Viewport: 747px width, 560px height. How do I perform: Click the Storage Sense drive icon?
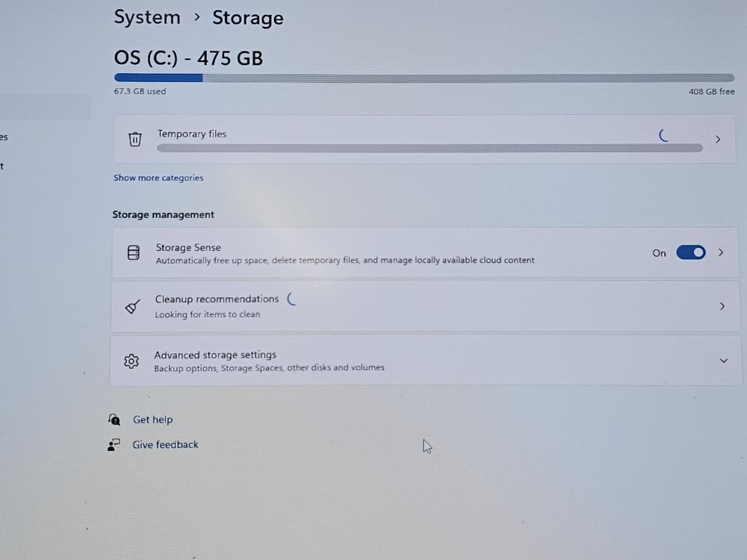click(134, 252)
